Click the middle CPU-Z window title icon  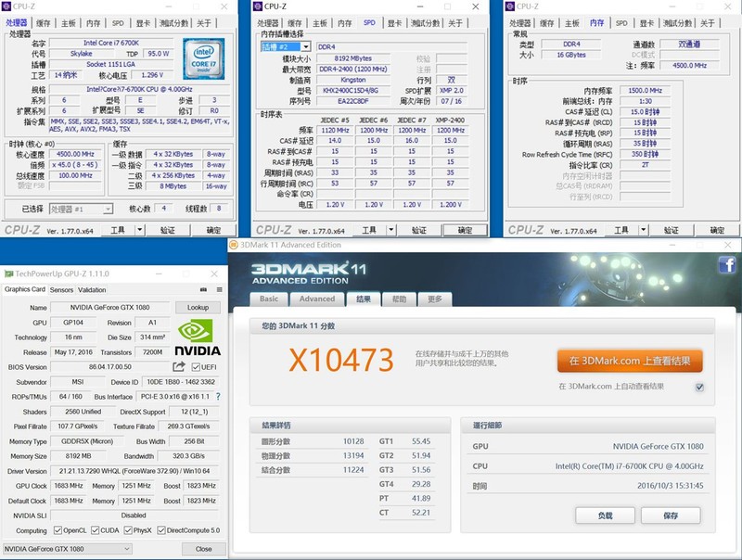[x=258, y=6]
